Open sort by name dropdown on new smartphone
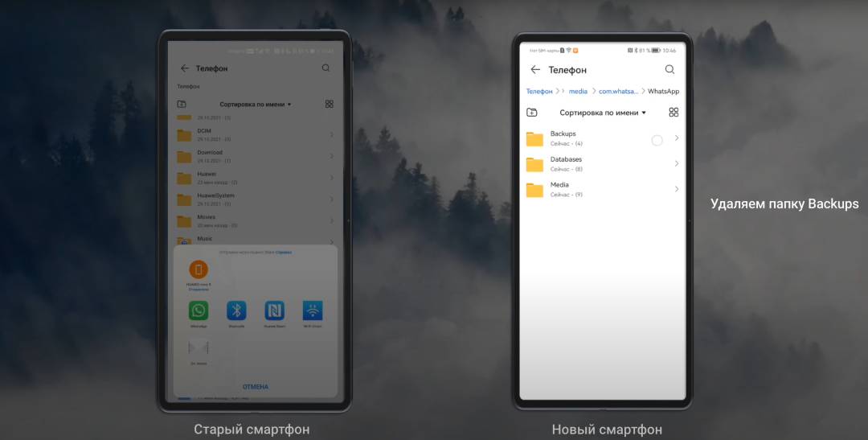Viewport: 868px width, 440px height. click(x=603, y=113)
